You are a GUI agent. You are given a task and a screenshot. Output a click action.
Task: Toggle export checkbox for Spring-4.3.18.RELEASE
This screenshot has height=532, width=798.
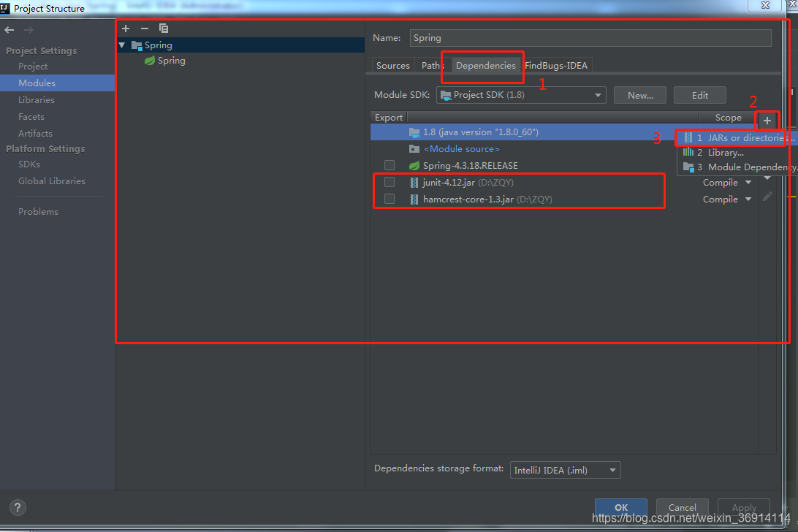(x=389, y=165)
